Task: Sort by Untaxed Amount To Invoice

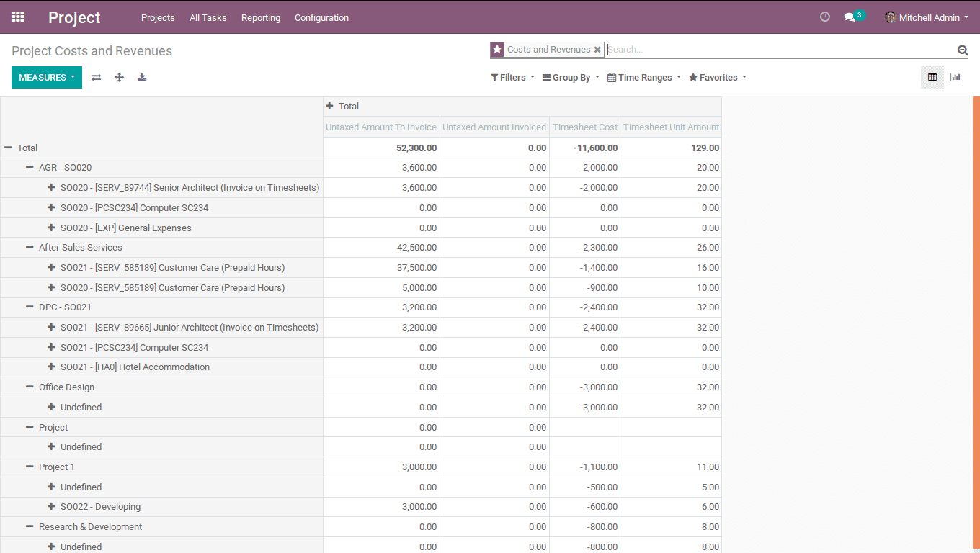Action: click(x=381, y=127)
